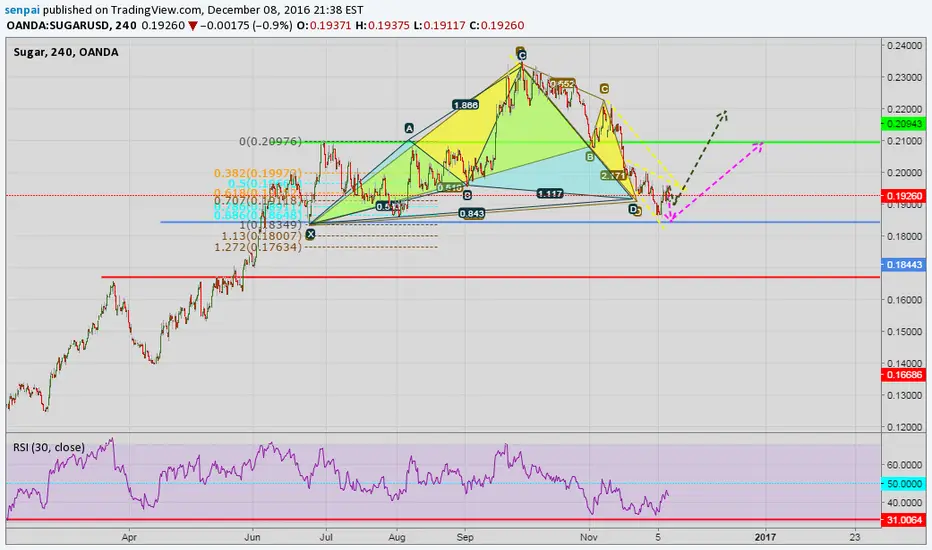Click the 0.843 ratio label
This screenshot has width=932, height=550.
(x=471, y=213)
